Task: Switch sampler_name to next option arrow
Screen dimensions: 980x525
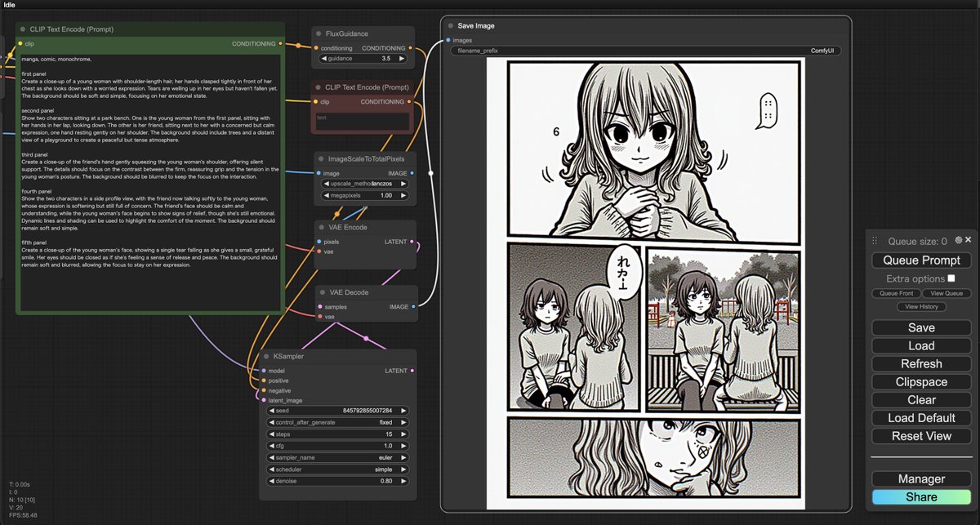Action: pyautogui.click(x=403, y=457)
